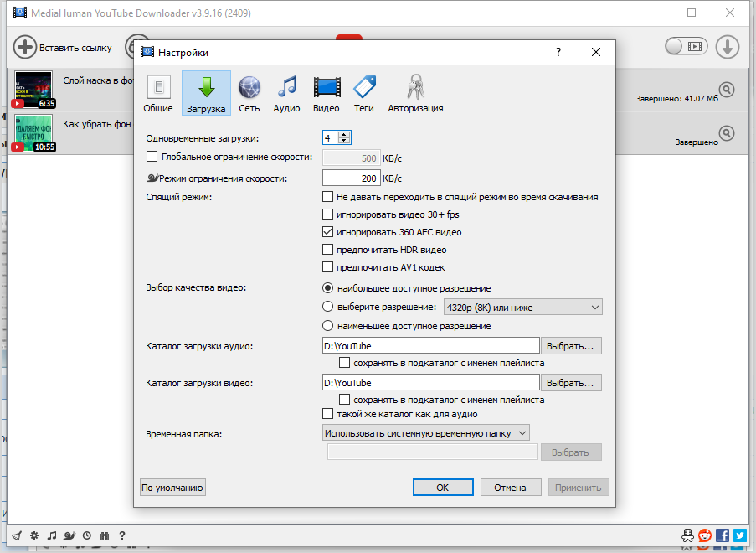756x553 pixels.
Task: Switch to the Видео settings tab
Action: click(327, 93)
